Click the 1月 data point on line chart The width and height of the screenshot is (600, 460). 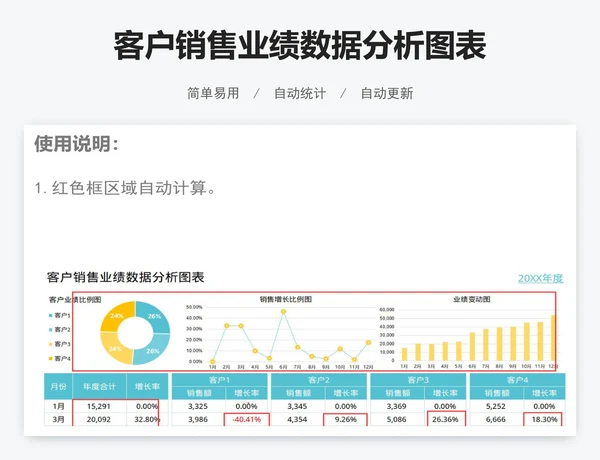coord(212,361)
